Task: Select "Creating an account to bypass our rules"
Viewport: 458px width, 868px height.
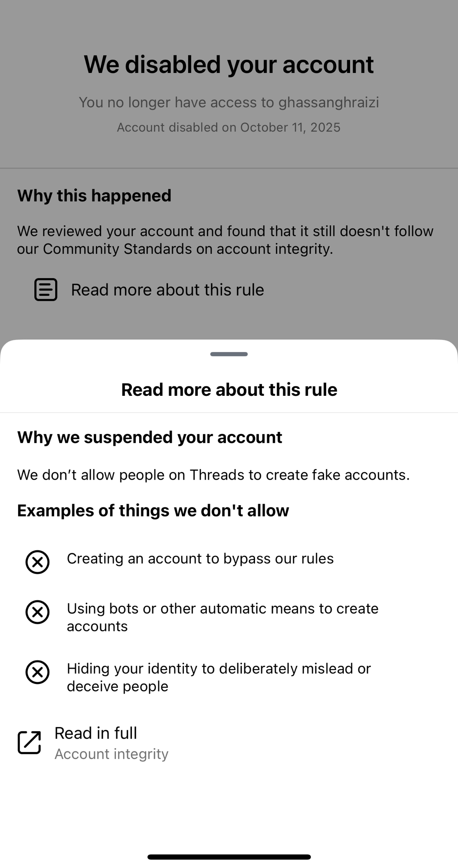Action: point(200,558)
